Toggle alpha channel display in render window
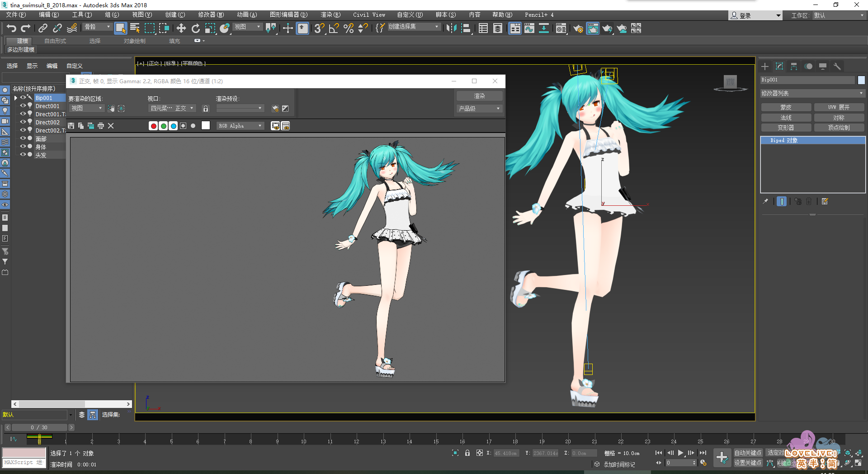This screenshot has width=868, height=474. (x=183, y=126)
